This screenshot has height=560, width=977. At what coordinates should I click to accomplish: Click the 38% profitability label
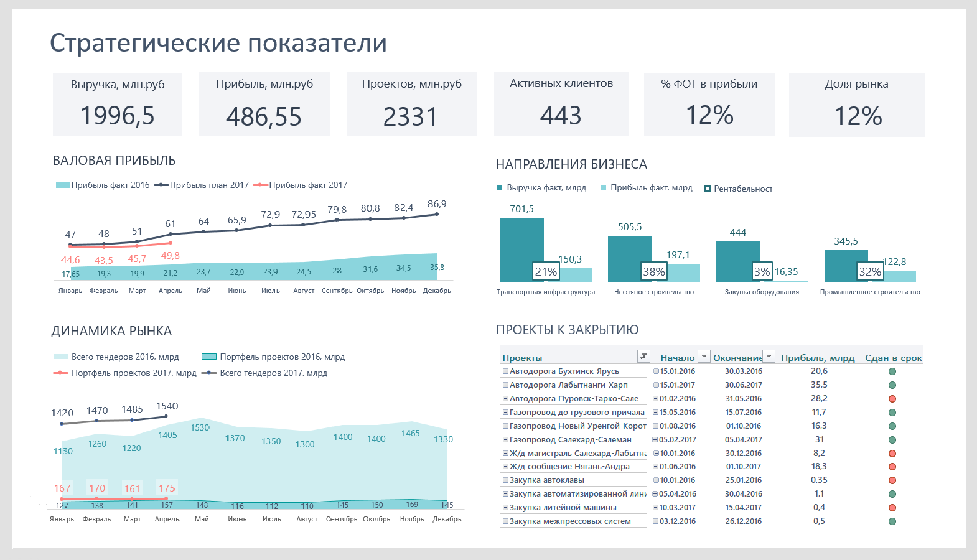[x=654, y=271]
